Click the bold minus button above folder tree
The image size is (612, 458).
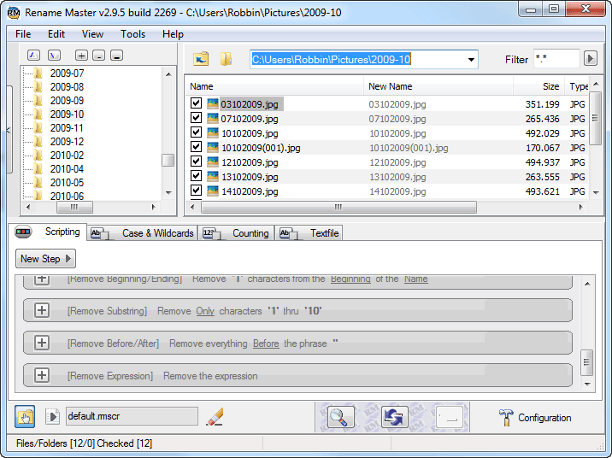tap(116, 55)
